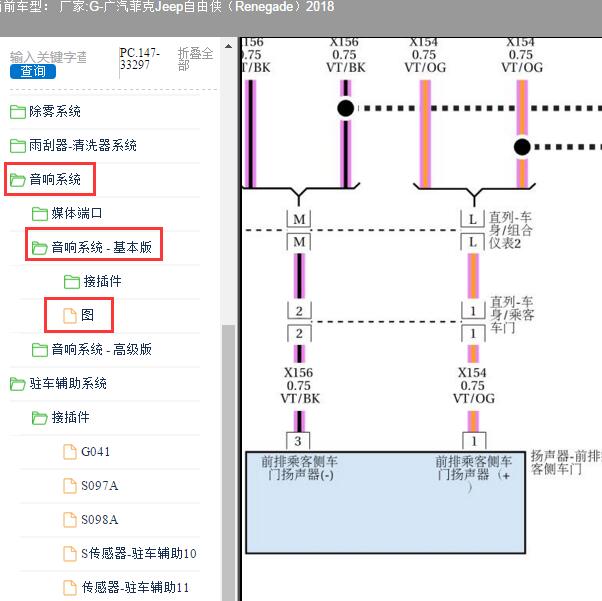Click document icon beside 图
Screen dimensions: 602x601
(70, 316)
